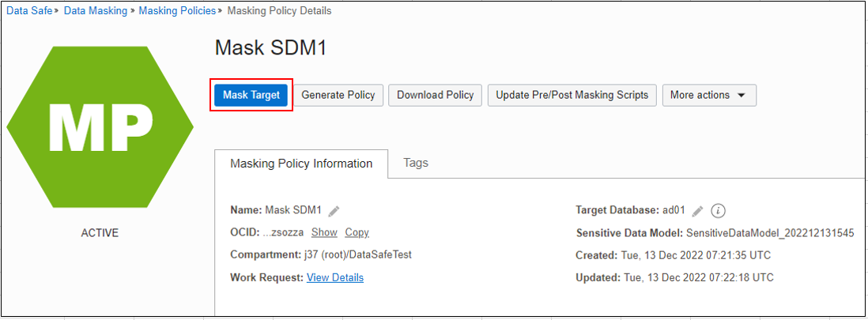Switch to the Tags tab
The height and width of the screenshot is (320, 868).
pyautogui.click(x=416, y=163)
